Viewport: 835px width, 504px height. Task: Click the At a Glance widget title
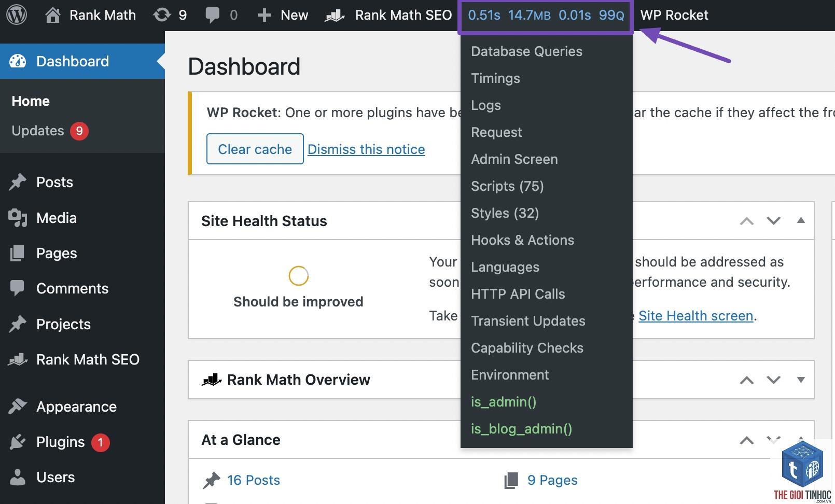[241, 440]
